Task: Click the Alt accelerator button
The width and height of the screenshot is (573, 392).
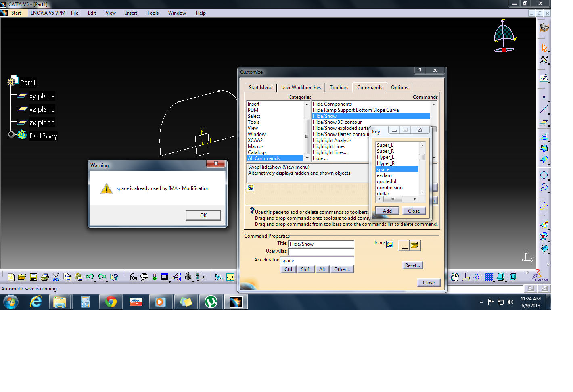Action: pyautogui.click(x=322, y=269)
